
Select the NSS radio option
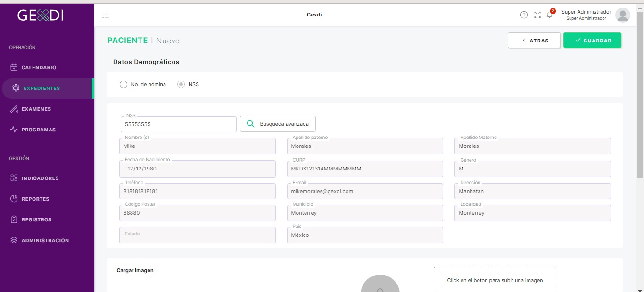[181, 84]
